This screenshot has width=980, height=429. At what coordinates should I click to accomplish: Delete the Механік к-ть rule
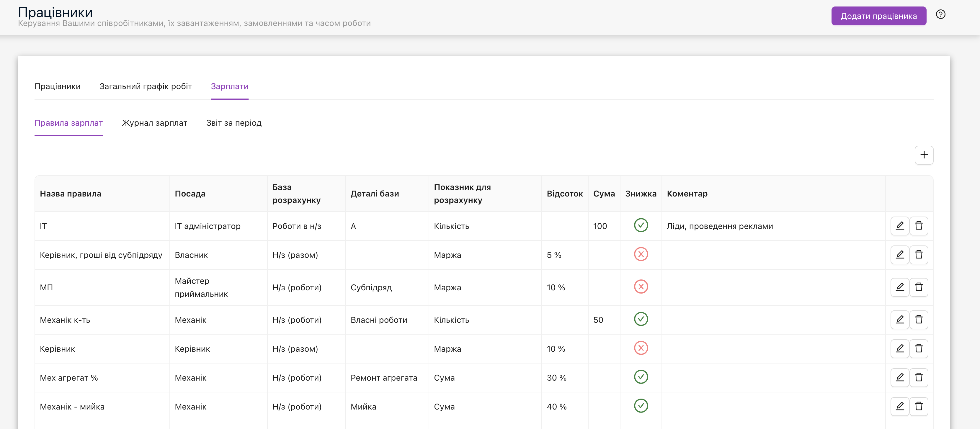tap(919, 320)
